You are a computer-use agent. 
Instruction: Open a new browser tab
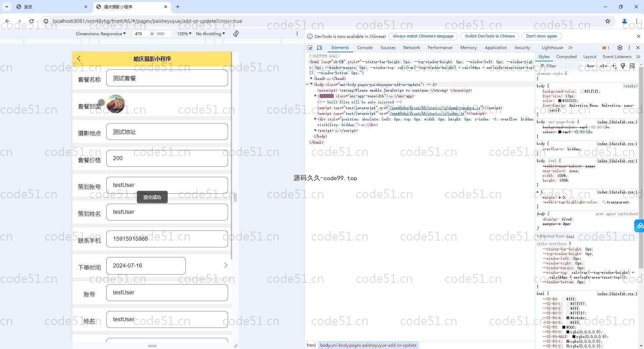pyautogui.click(x=178, y=7)
